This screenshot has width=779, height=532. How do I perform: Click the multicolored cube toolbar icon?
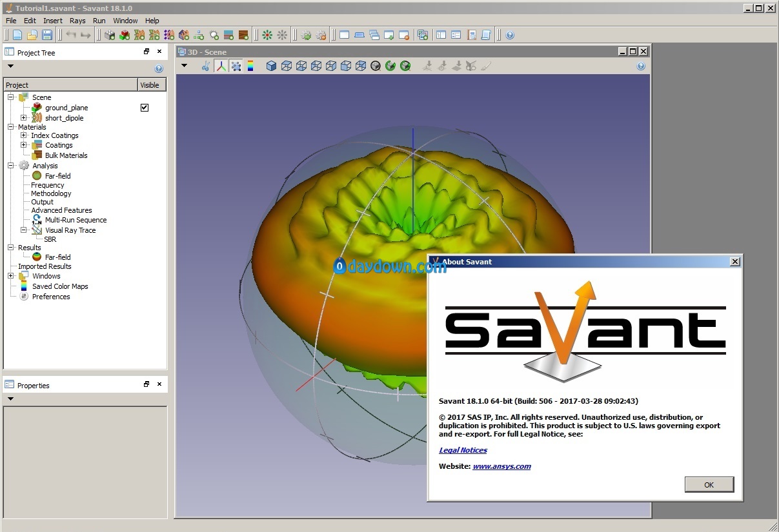click(184, 35)
